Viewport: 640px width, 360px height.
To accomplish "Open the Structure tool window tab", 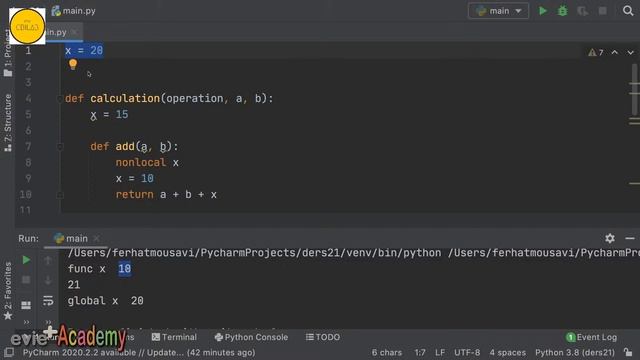I will [8, 123].
